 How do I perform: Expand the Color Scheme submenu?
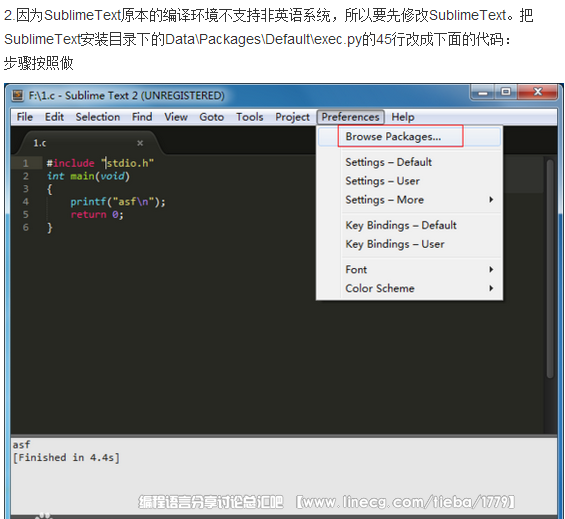coord(409,288)
